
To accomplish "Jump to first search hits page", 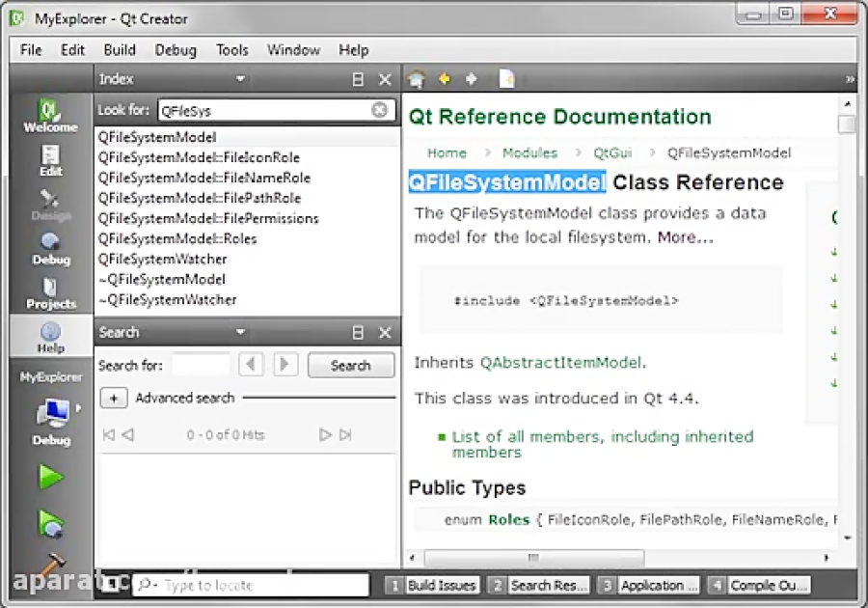I will click(108, 435).
